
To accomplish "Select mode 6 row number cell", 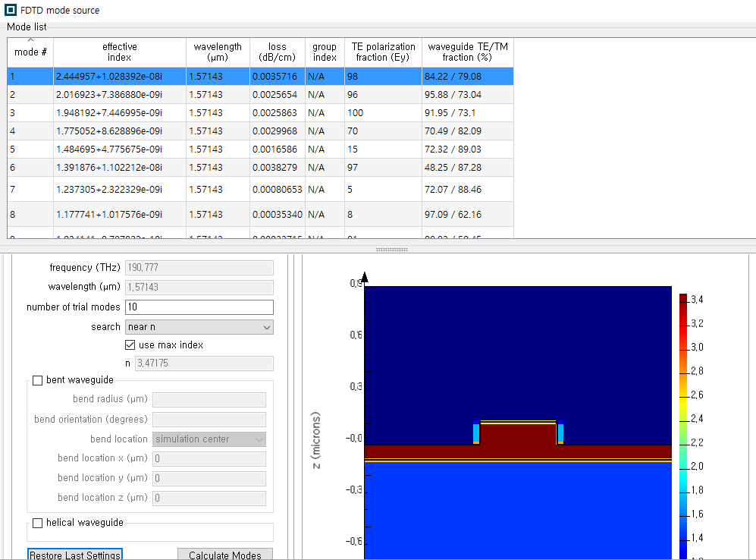I will coord(30,168).
